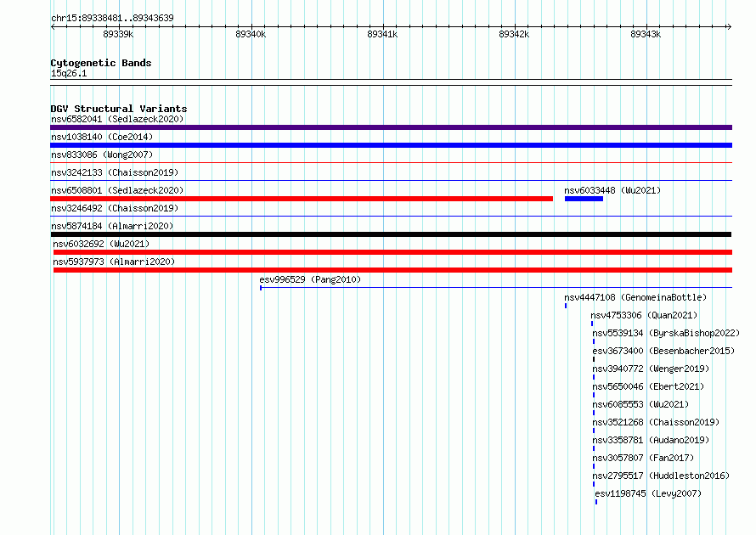Image resolution: width=756 pixels, height=535 pixels.
Task: Click the 89340k ruler tick label
Action: 251,34
